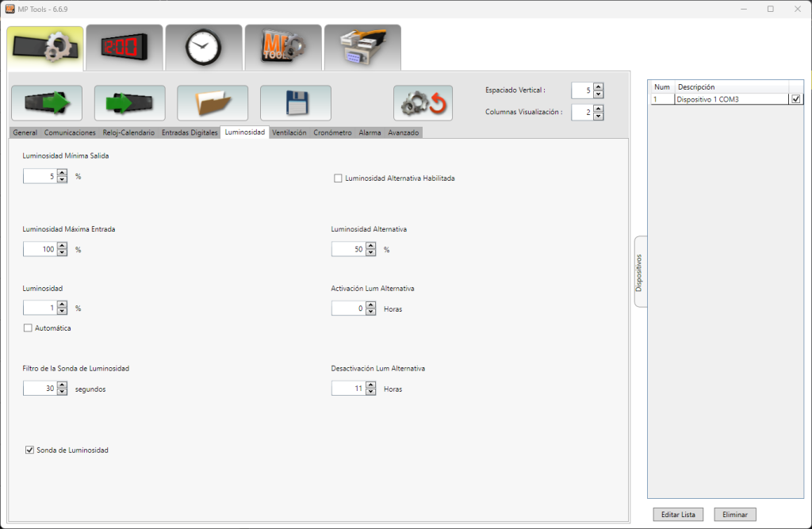Save the configuration with floppy disk icon

pos(295,102)
